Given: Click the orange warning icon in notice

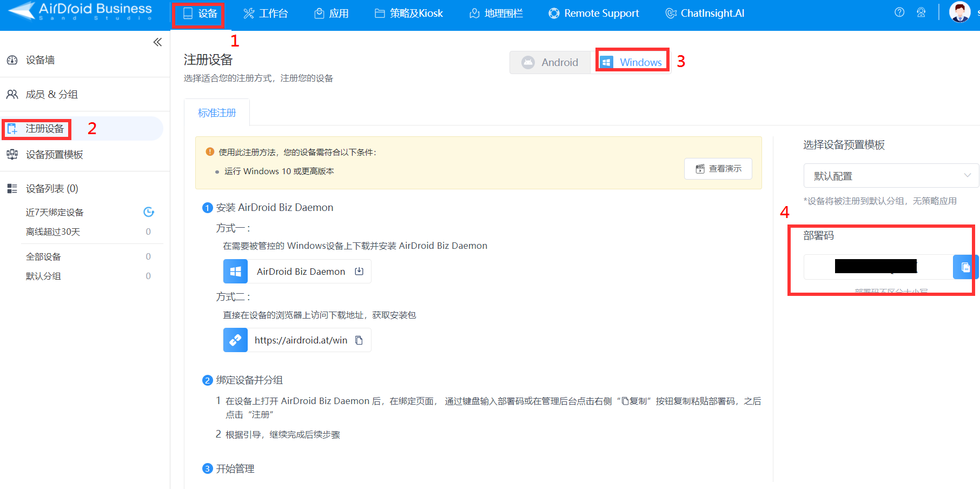Looking at the screenshot, I should (x=210, y=152).
